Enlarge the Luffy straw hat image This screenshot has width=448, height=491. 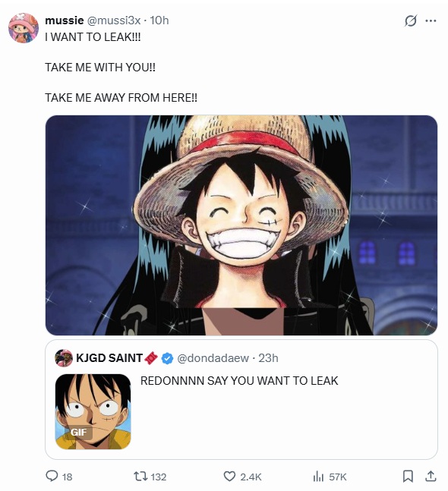(x=241, y=225)
